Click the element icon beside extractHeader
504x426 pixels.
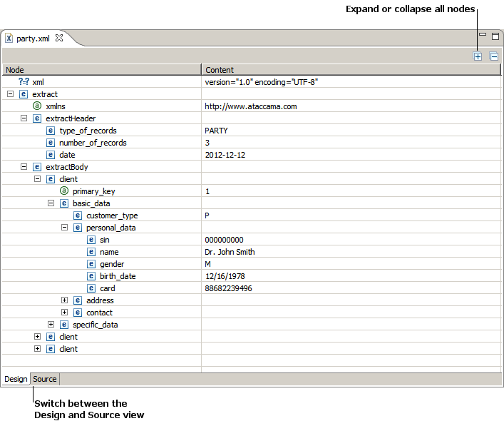[x=37, y=118]
